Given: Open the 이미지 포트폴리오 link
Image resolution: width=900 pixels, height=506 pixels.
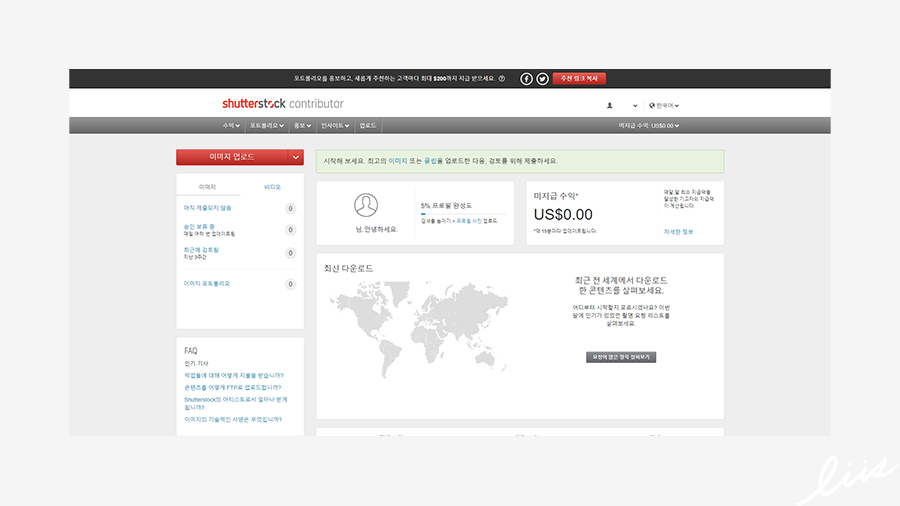Looking at the screenshot, I should (207, 283).
